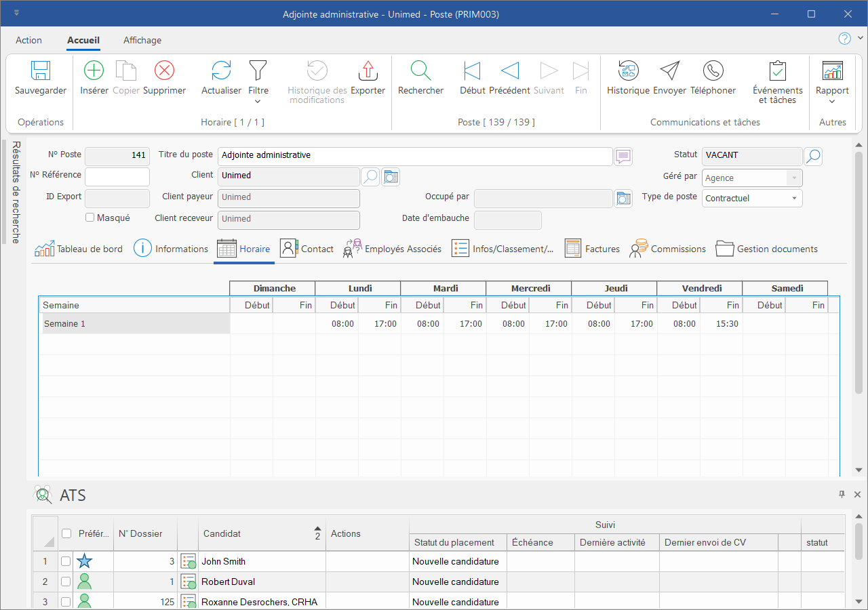Switch to the Affichage ribbon tab

click(142, 40)
